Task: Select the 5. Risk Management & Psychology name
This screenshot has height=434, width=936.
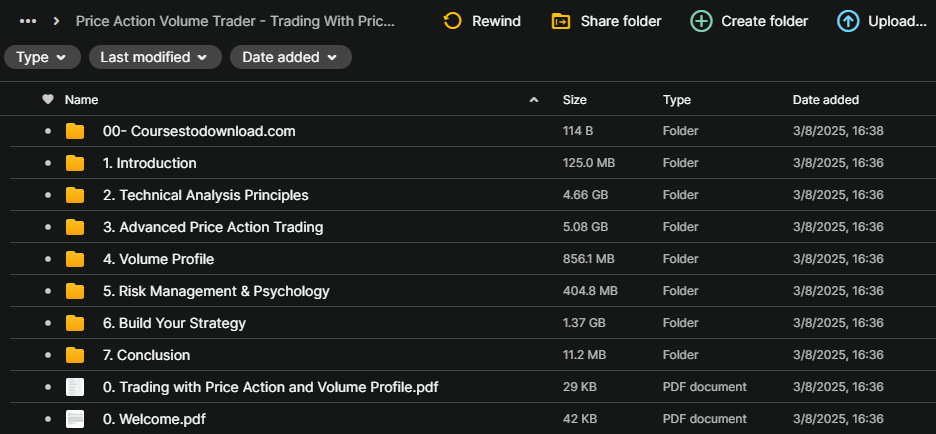Action: (216, 291)
